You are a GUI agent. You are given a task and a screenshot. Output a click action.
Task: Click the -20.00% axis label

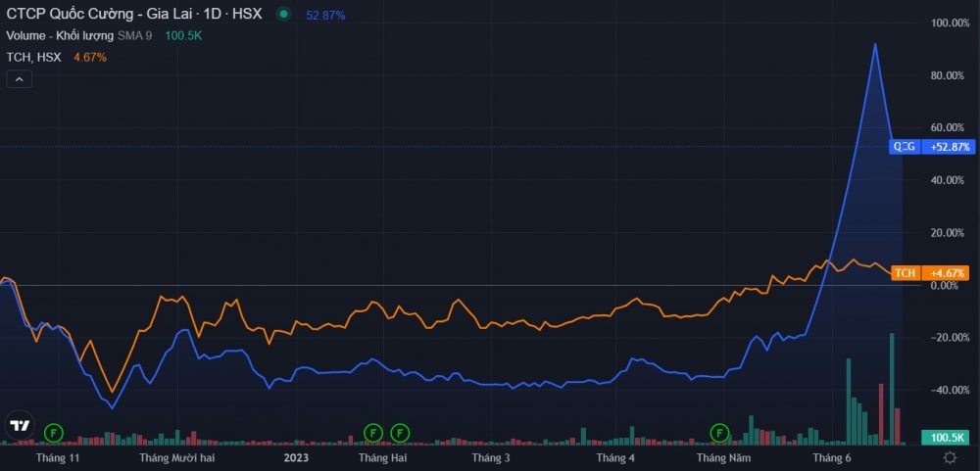pyautogui.click(x=948, y=337)
